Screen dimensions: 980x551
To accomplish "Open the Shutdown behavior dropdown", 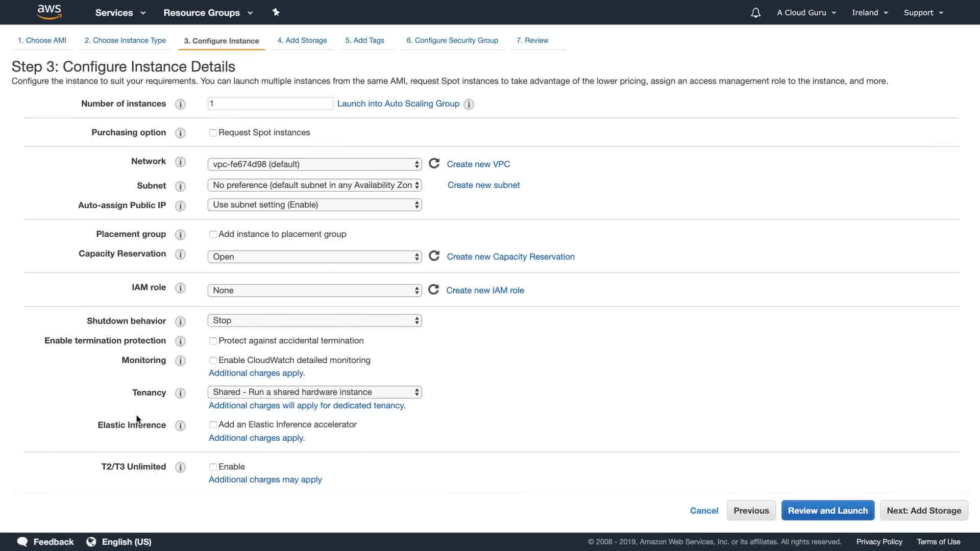I will 314,320.
